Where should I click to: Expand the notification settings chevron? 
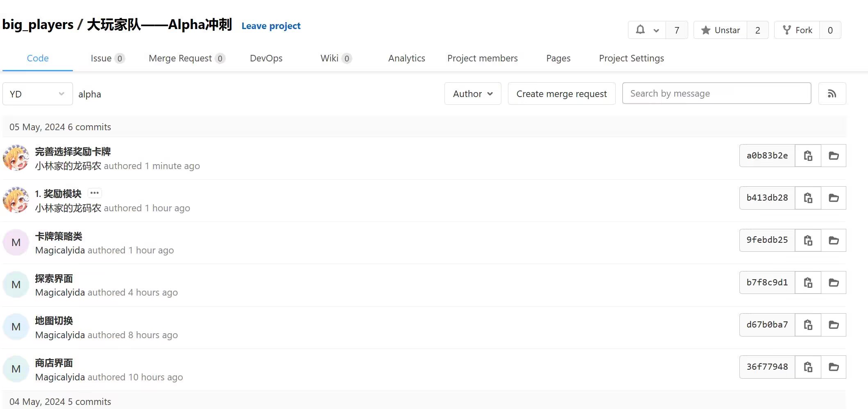(656, 30)
